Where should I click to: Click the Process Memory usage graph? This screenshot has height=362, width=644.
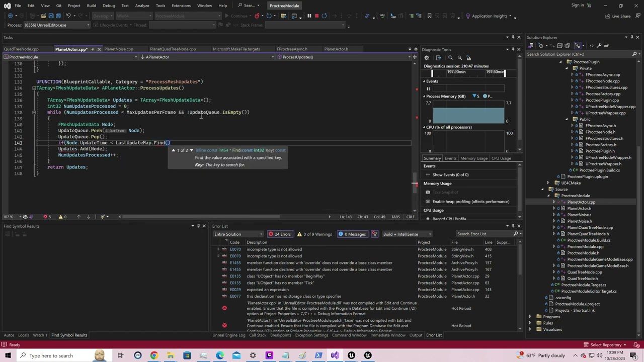[468, 112]
